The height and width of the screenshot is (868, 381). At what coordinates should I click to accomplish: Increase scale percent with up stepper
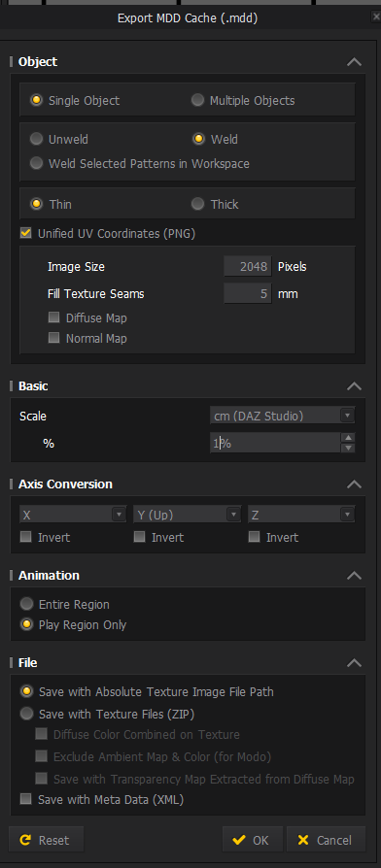(348, 437)
